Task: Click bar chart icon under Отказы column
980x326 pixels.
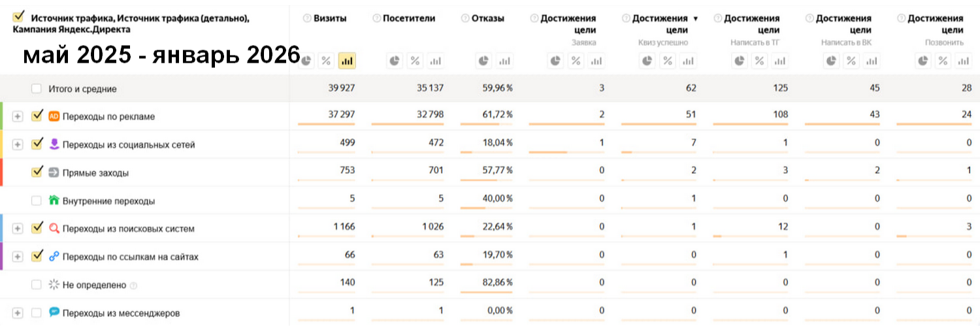Action: [x=504, y=61]
